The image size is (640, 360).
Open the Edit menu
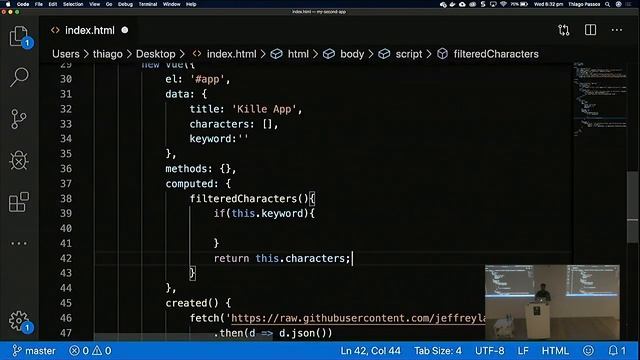(x=53, y=4)
